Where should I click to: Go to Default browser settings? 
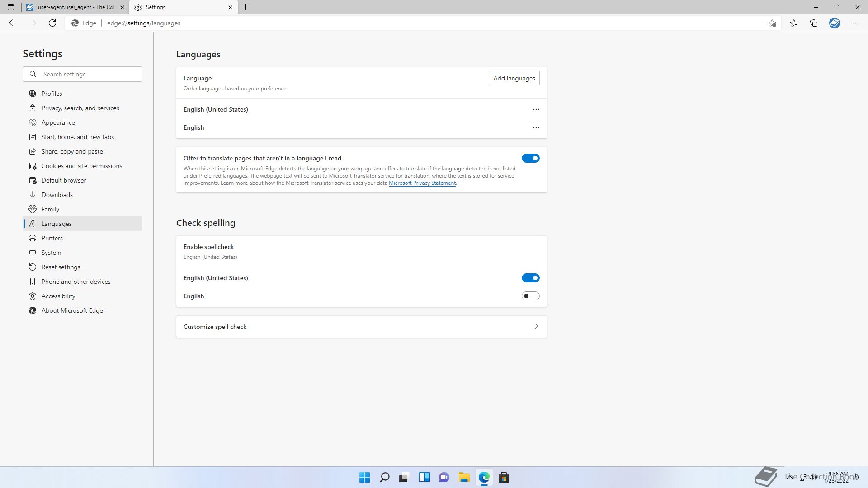(82, 180)
